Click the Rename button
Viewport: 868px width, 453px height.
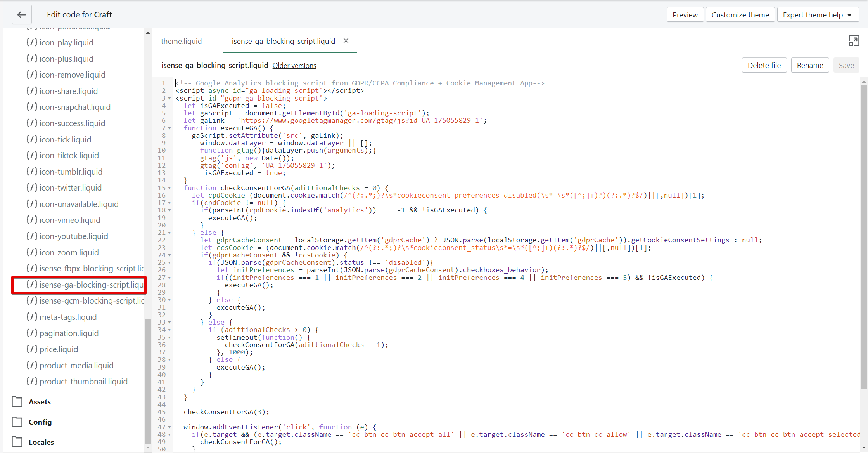810,65
